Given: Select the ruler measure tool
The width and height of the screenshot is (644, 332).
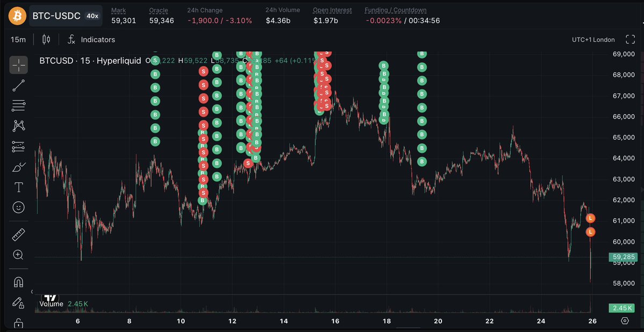Looking at the screenshot, I should (18, 234).
